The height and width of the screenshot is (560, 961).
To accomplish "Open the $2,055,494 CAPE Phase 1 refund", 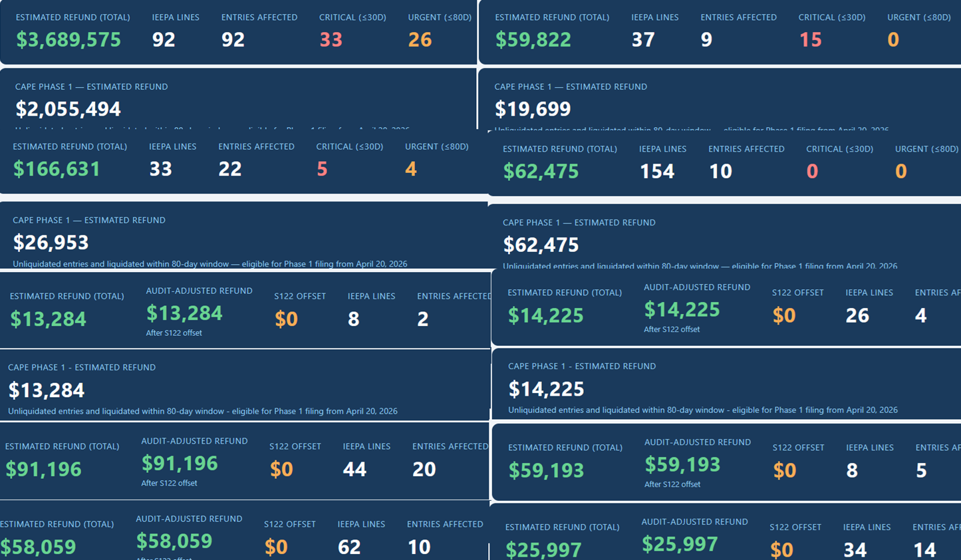I will pyautogui.click(x=68, y=108).
